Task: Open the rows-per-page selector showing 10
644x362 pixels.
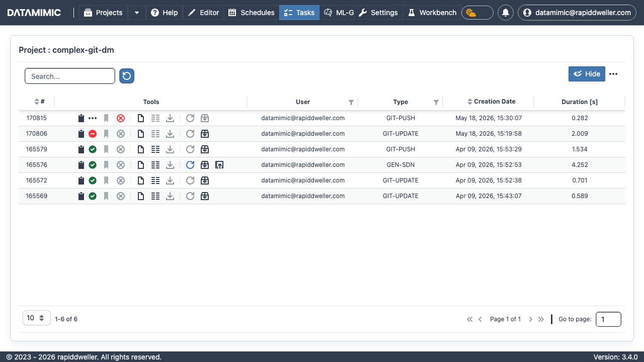Action: click(37, 318)
